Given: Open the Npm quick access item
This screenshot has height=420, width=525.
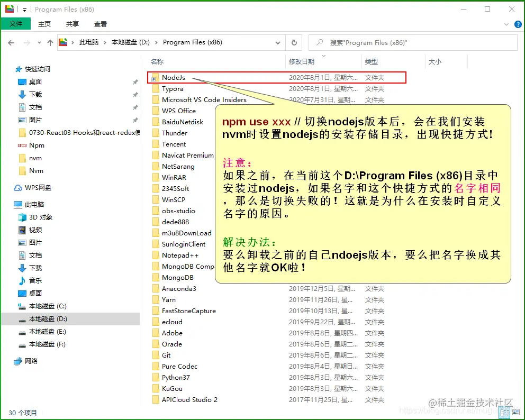Looking at the screenshot, I should tap(31, 145).
